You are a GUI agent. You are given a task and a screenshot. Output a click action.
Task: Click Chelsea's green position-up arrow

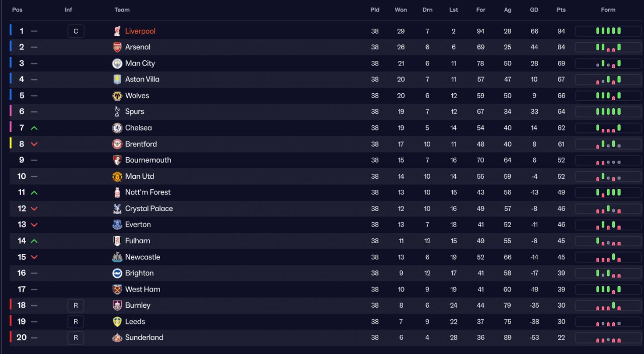coord(34,128)
